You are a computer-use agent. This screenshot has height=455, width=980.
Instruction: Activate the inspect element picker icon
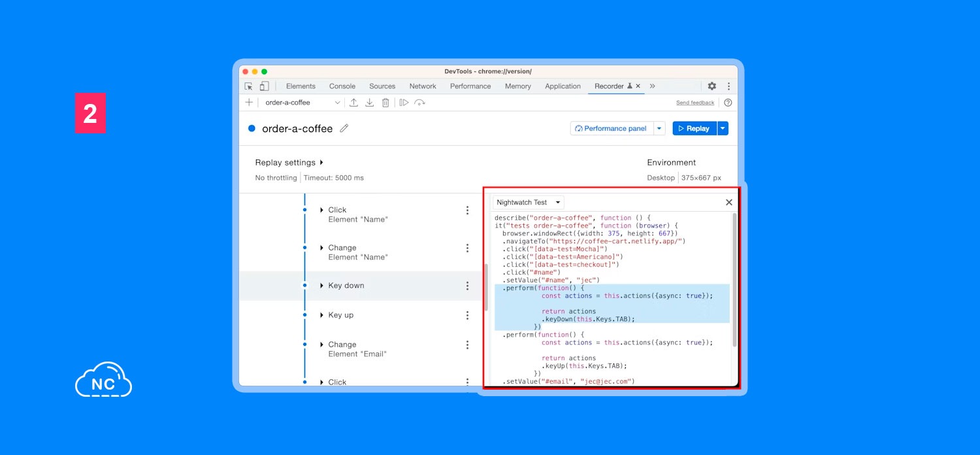(249, 86)
